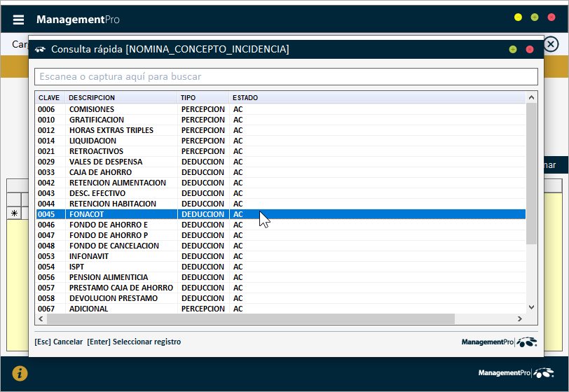This screenshot has width=569, height=392.
Task: Click the asterisk new-row marker in background grid
Action: pos(14,213)
